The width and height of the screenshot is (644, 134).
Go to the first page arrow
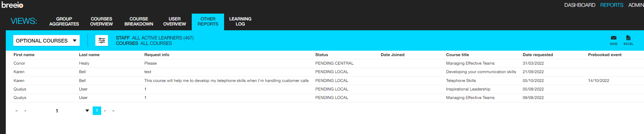(16, 111)
